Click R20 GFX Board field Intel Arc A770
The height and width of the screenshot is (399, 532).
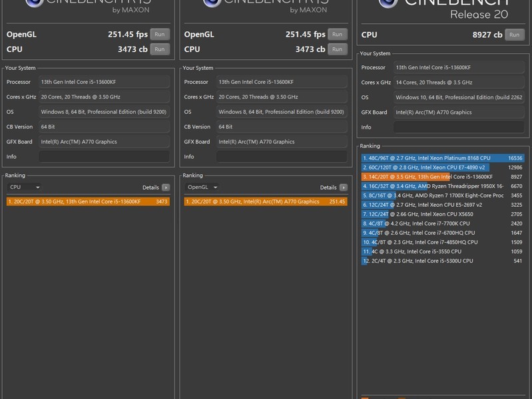coord(459,112)
